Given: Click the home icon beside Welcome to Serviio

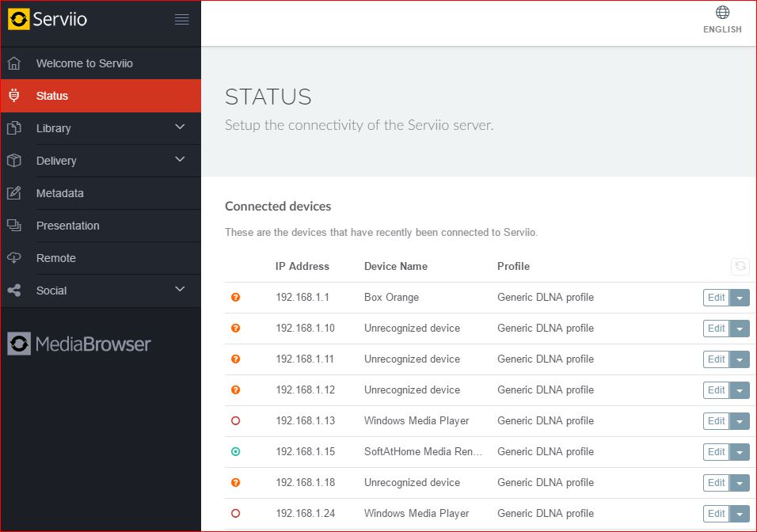Looking at the screenshot, I should tap(14, 63).
